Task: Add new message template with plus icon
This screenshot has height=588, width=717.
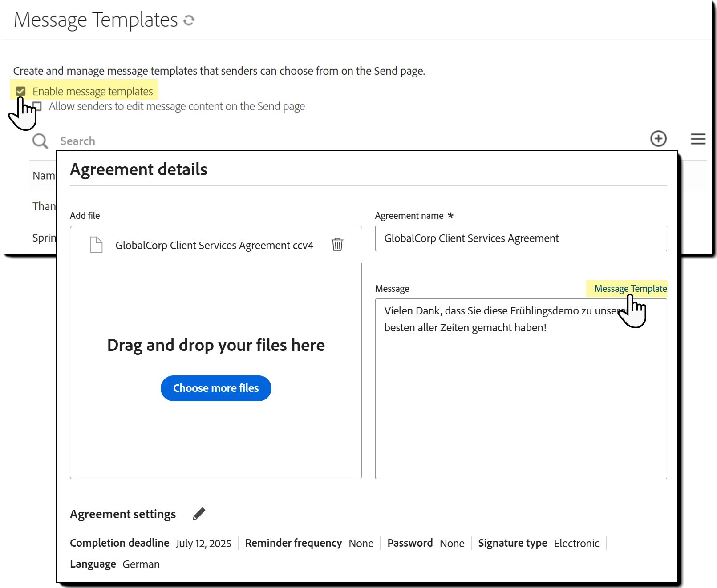Action: (658, 139)
